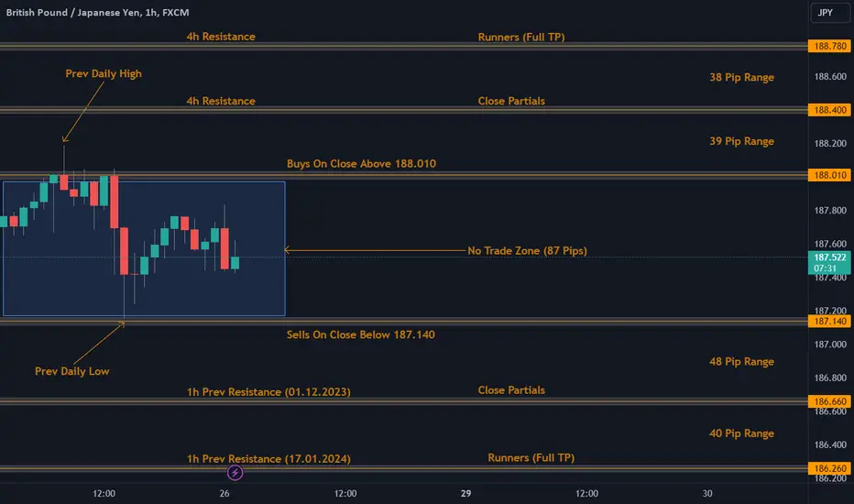Click the 29 date on time axis
The height and width of the screenshot is (504, 854).
coord(465,493)
